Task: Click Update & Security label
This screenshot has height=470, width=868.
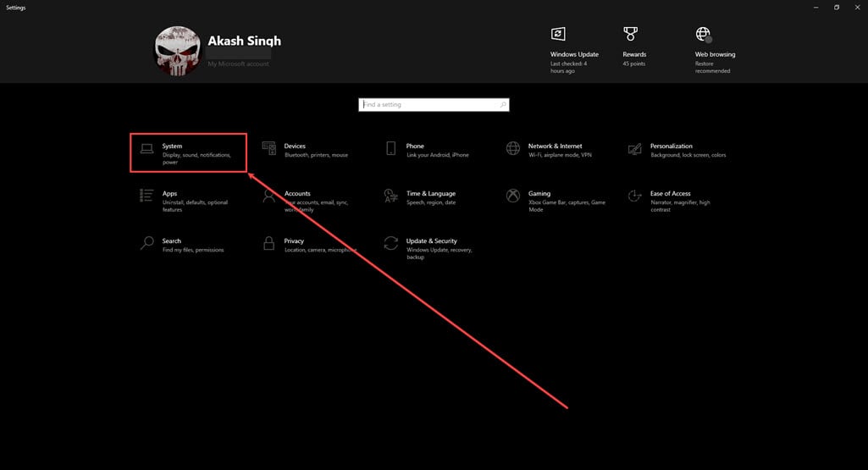Action: pos(432,241)
